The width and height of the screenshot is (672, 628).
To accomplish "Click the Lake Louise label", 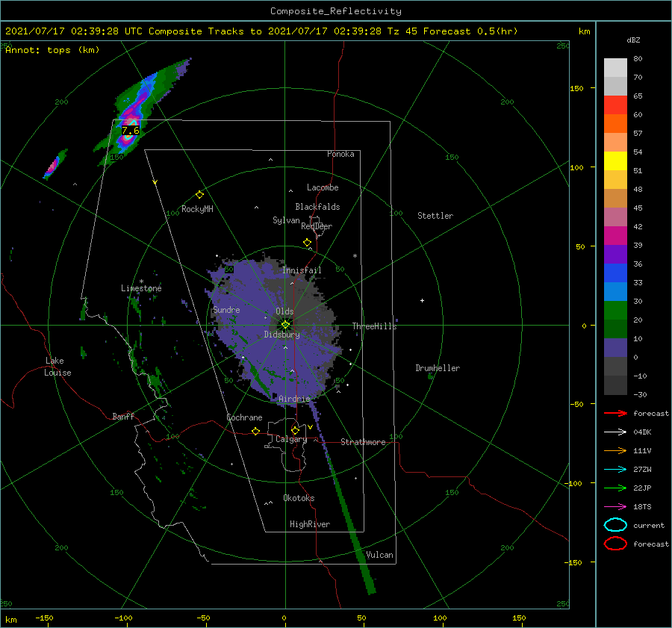I will (57, 367).
